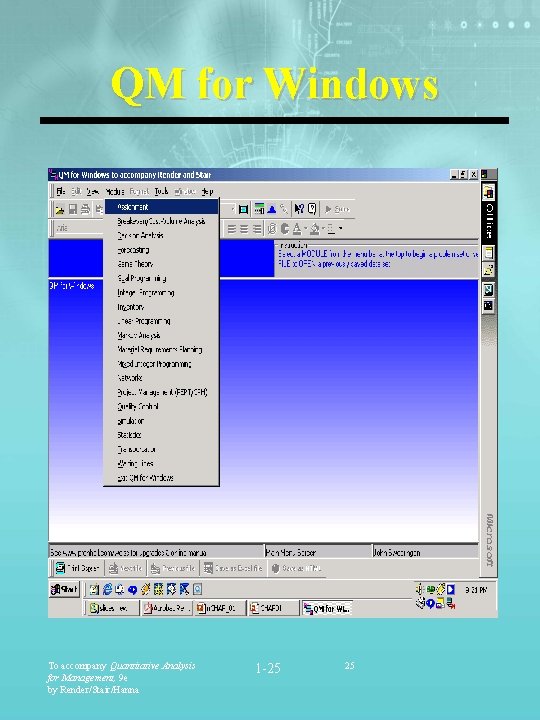Click the Next file button

pyautogui.click(x=125, y=568)
